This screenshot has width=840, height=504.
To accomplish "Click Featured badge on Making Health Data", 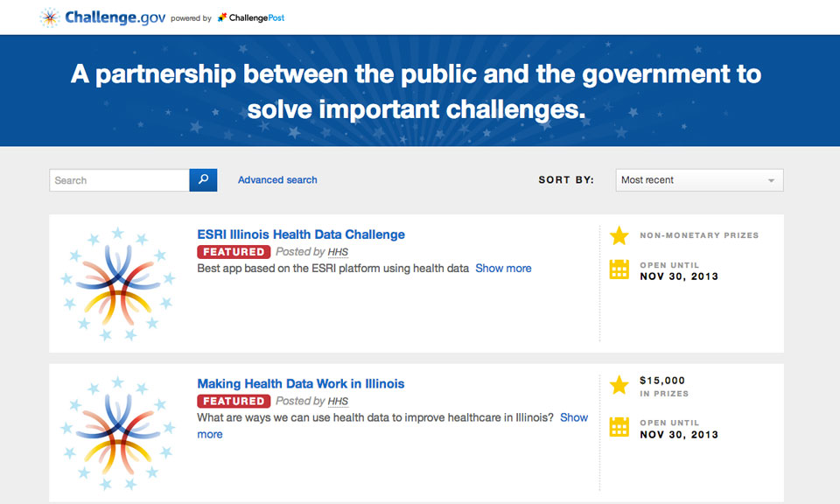I will pyautogui.click(x=233, y=402).
